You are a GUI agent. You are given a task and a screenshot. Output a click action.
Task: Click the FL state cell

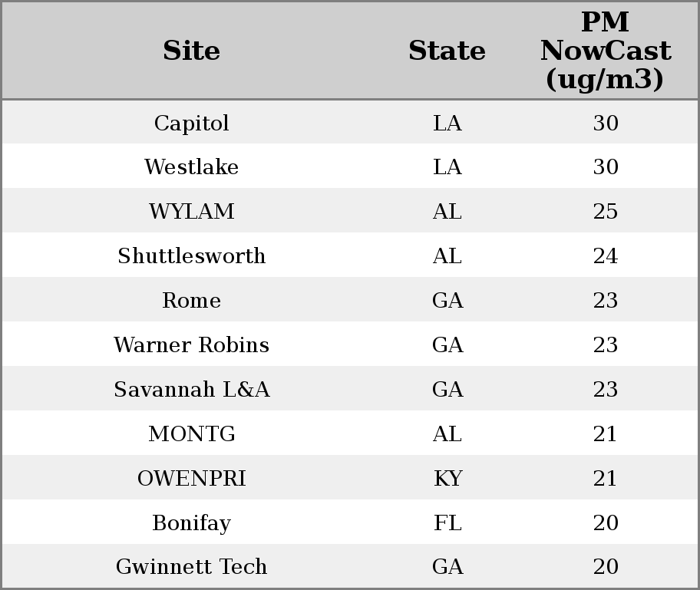(x=447, y=522)
